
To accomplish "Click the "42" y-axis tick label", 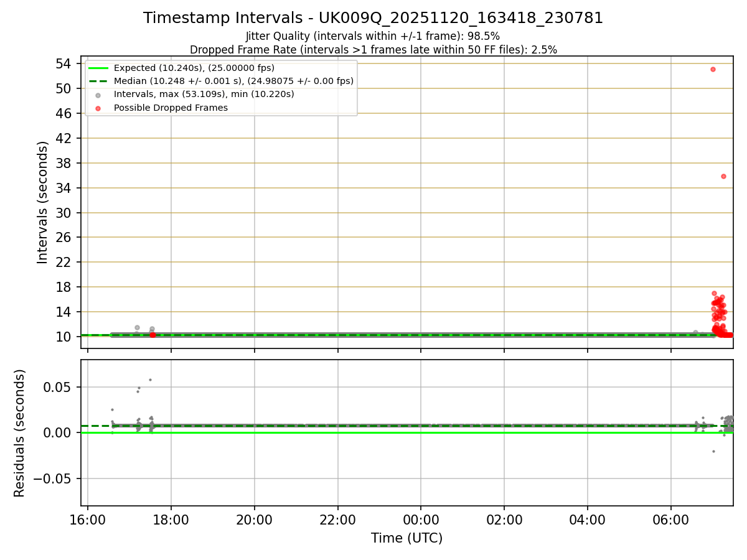I will point(63,138).
